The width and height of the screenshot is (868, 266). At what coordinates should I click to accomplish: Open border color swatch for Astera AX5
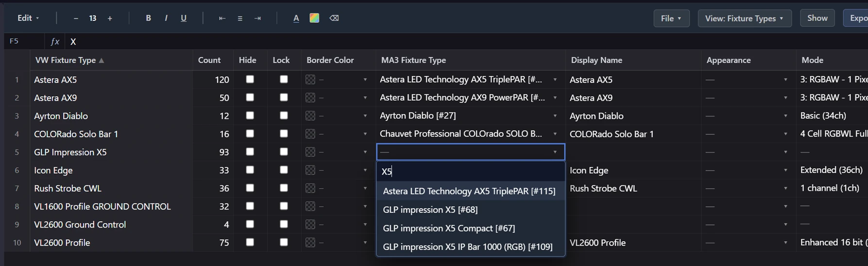310,80
